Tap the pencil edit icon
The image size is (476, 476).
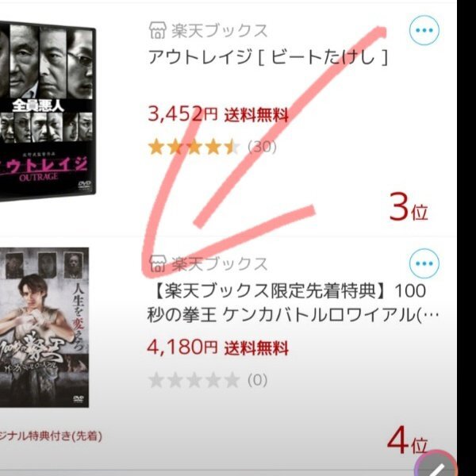pos(436,464)
